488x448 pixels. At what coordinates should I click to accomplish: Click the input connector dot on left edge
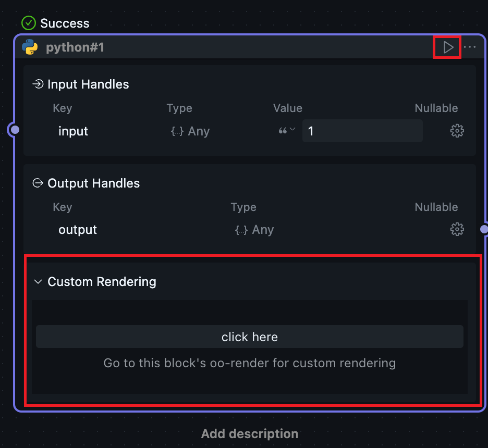[15, 130]
